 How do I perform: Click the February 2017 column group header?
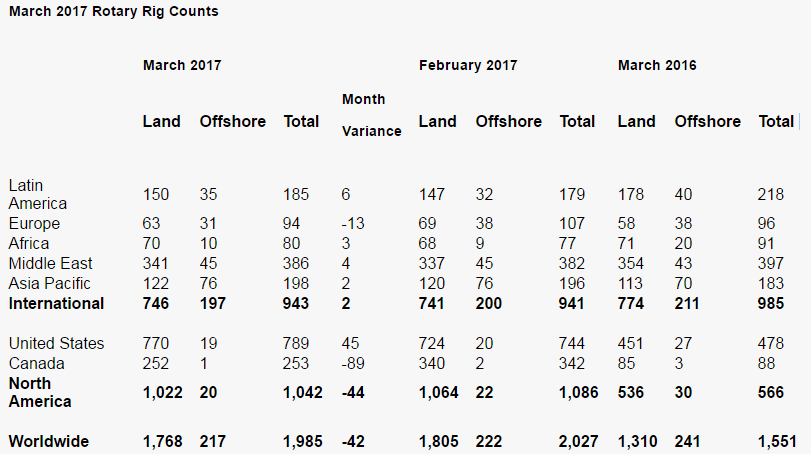click(467, 65)
